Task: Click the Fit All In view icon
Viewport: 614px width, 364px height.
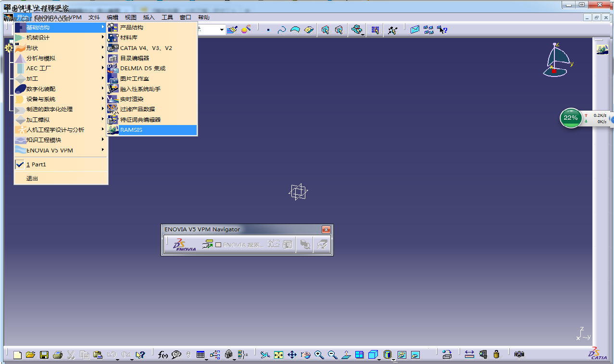Action: pos(278,355)
